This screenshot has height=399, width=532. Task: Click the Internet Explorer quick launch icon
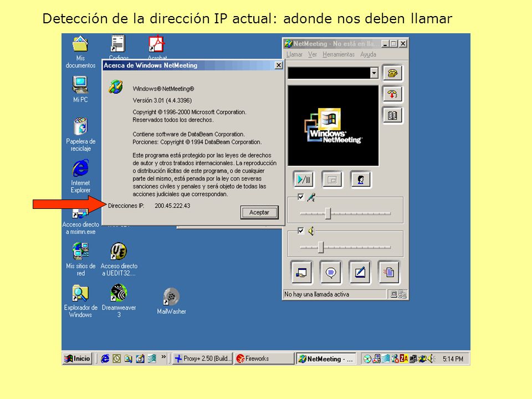pos(105,359)
